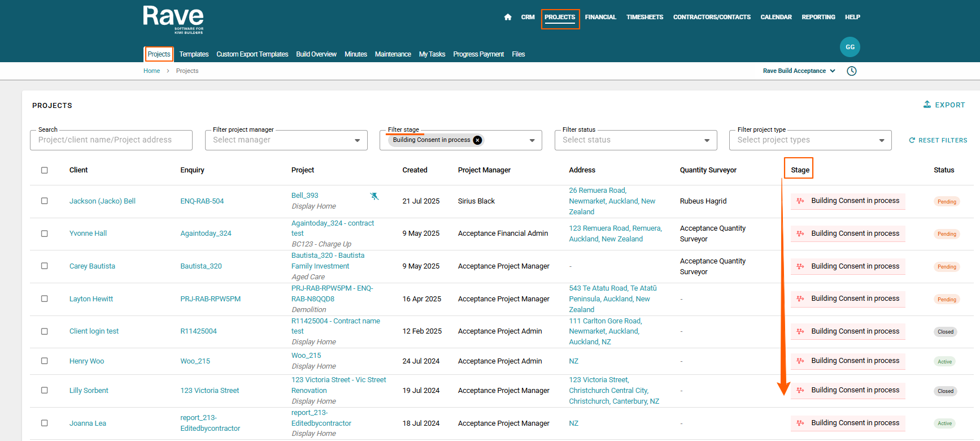
Task: Check the Lilly Sorbent row checkbox
Action: tap(45, 390)
